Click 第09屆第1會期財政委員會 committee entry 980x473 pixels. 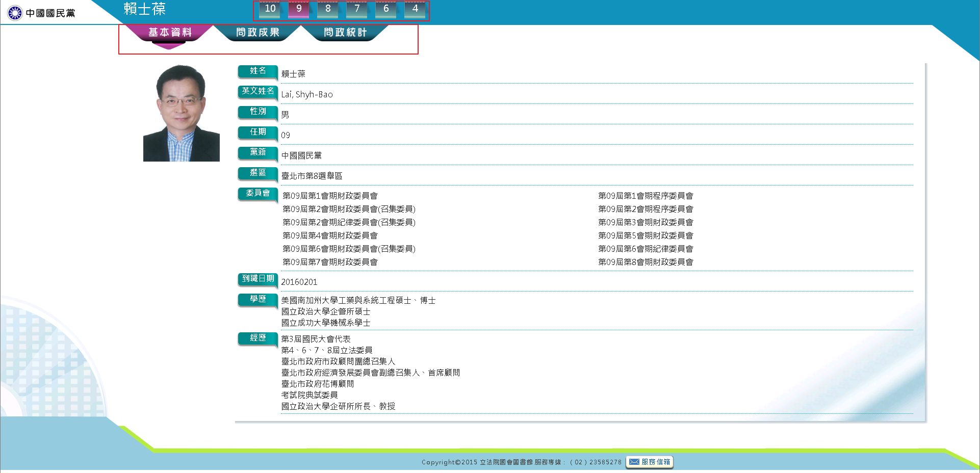330,196
